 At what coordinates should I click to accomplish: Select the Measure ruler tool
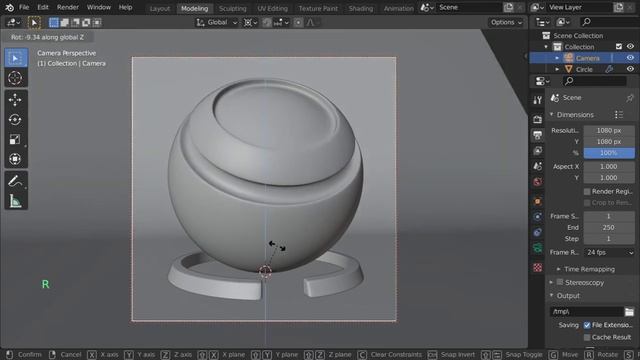[15, 200]
